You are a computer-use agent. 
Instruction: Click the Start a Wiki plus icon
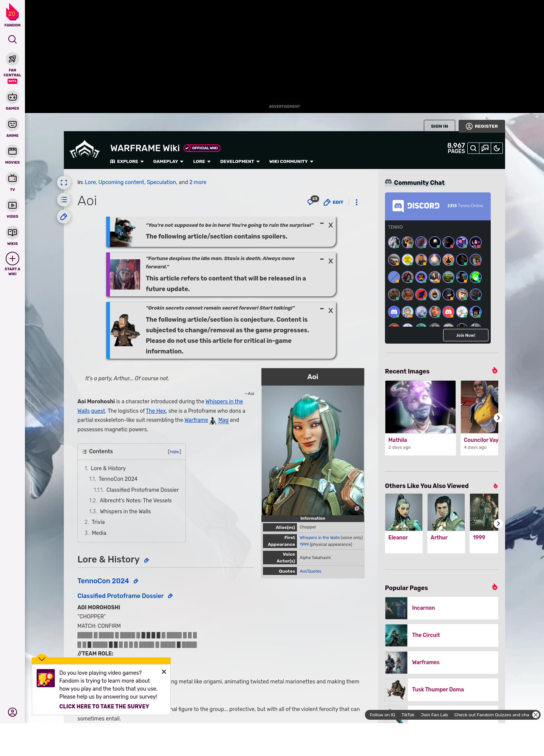(x=12, y=259)
